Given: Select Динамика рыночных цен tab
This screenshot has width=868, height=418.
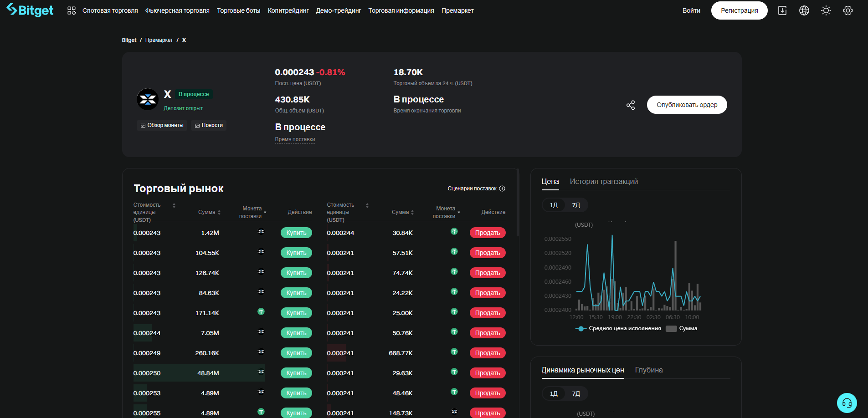Looking at the screenshot, I should tap(583, 370).
